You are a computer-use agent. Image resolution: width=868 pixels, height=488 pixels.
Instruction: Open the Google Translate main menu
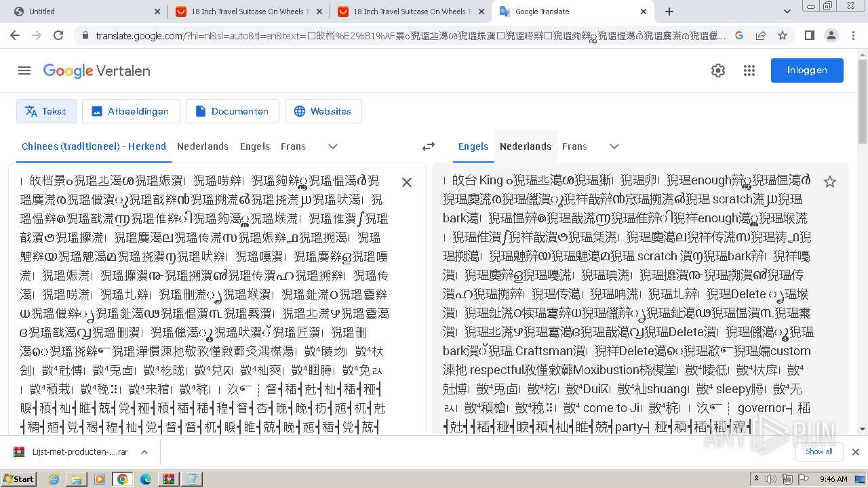click(x=24, y=70)
